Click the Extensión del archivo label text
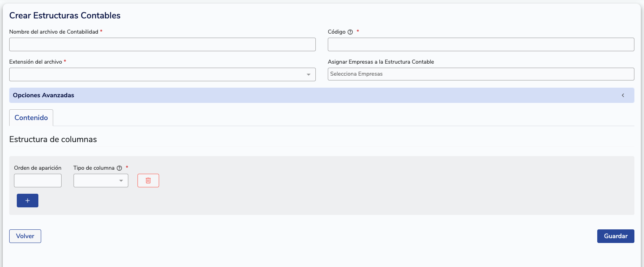Screen dimensions: 644x267 click(36, 62)
